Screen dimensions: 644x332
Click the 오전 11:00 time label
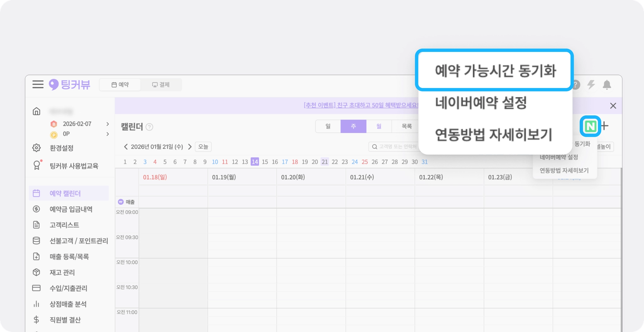click(x=127, y=312)
